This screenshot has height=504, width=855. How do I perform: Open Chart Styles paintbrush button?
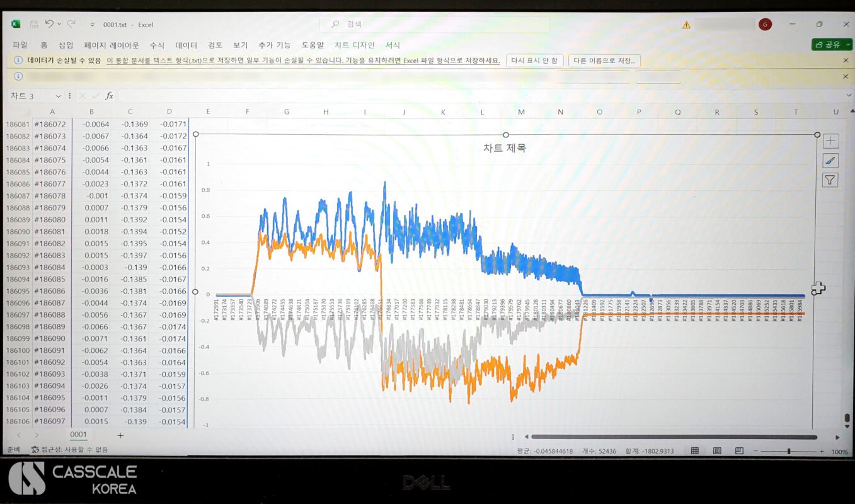tap(830, 161)
